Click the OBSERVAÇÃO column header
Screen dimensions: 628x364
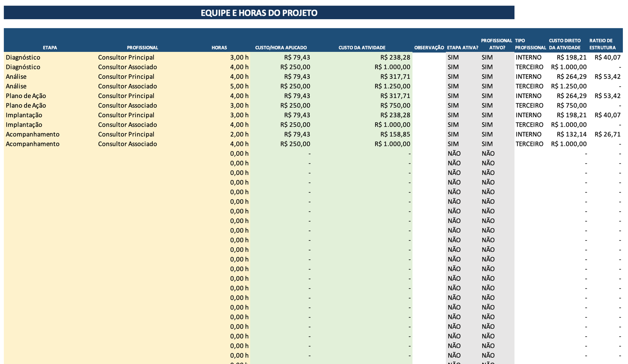[429, 48]
